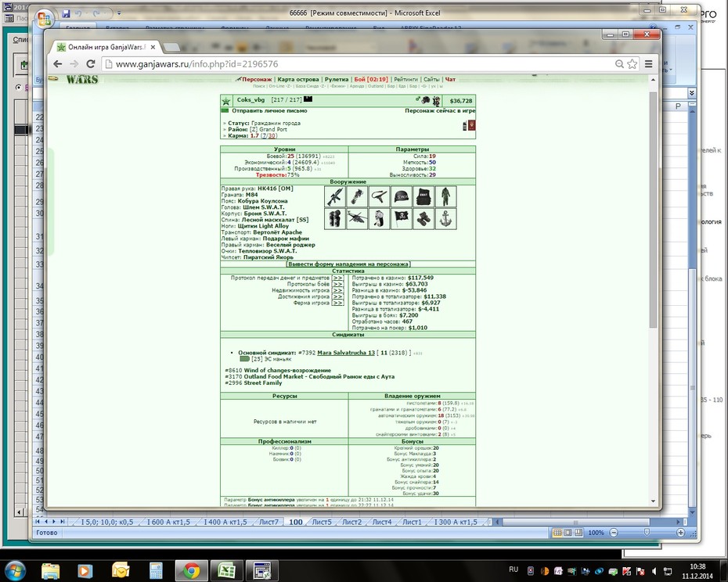Click the S.W.A.T. helmet image
Viewport: 728px width, 582px height.
pos(401,197)
